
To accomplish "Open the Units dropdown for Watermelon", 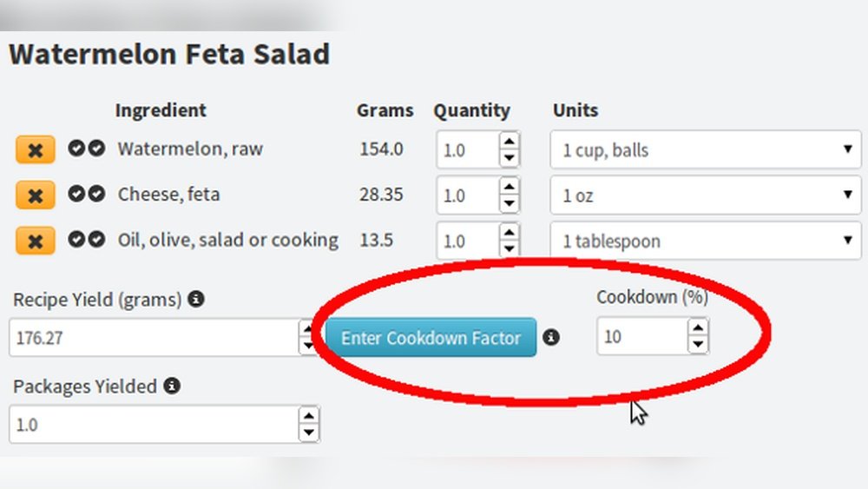I will 705,150.
